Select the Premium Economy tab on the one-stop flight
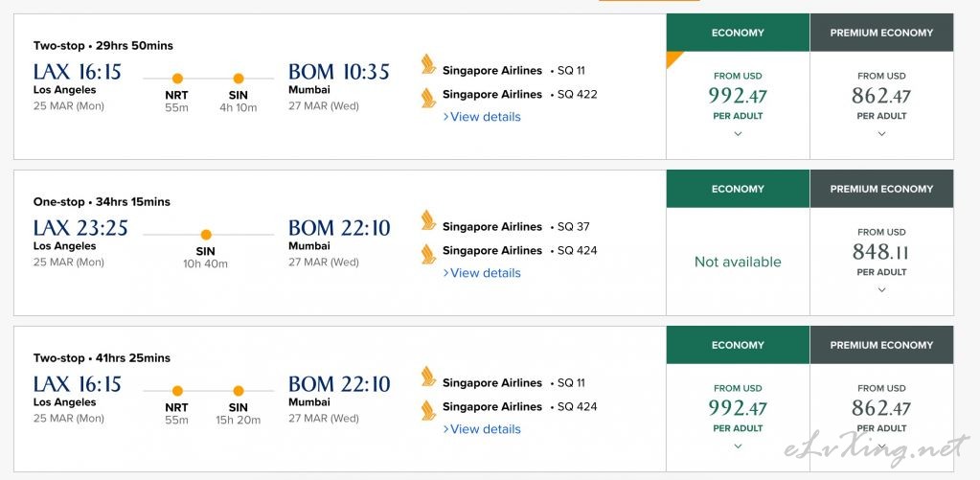 tap(882, 189)
